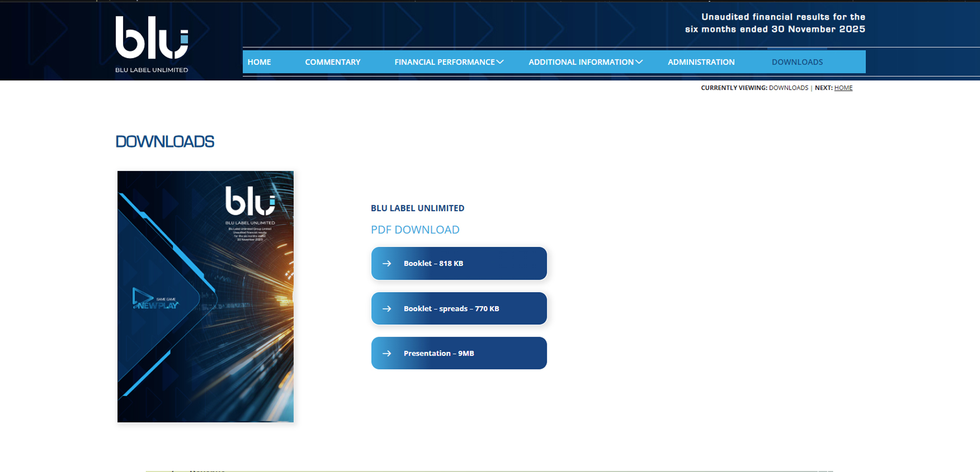Click the arrow icon on Booklet spreads button
The height and width of the screenshot is (472, 980).
click(x=387, y=309)
